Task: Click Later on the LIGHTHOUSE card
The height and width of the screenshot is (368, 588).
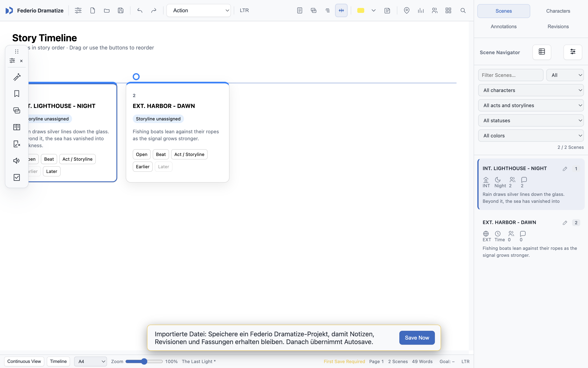Action: 52,171
